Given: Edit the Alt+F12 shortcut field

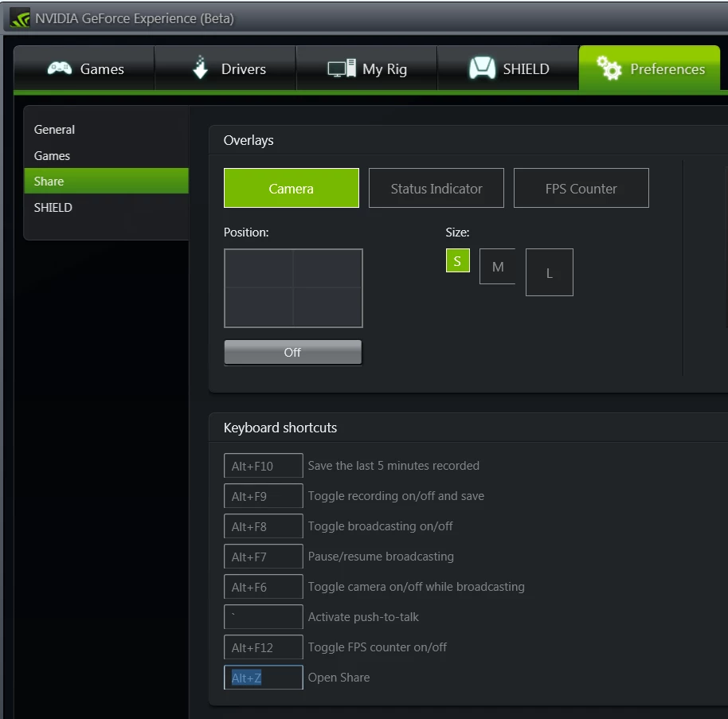Looking at the screenshot, I should (264, 647).
